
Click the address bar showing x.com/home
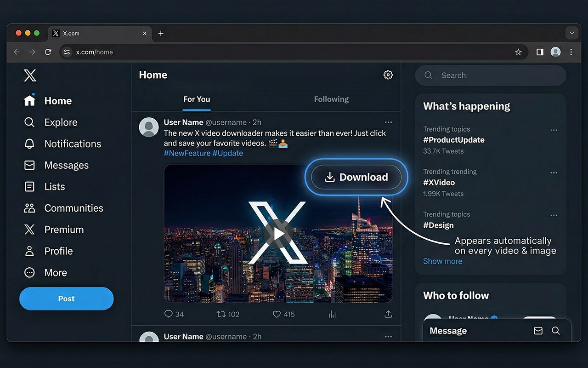point(294,52)
